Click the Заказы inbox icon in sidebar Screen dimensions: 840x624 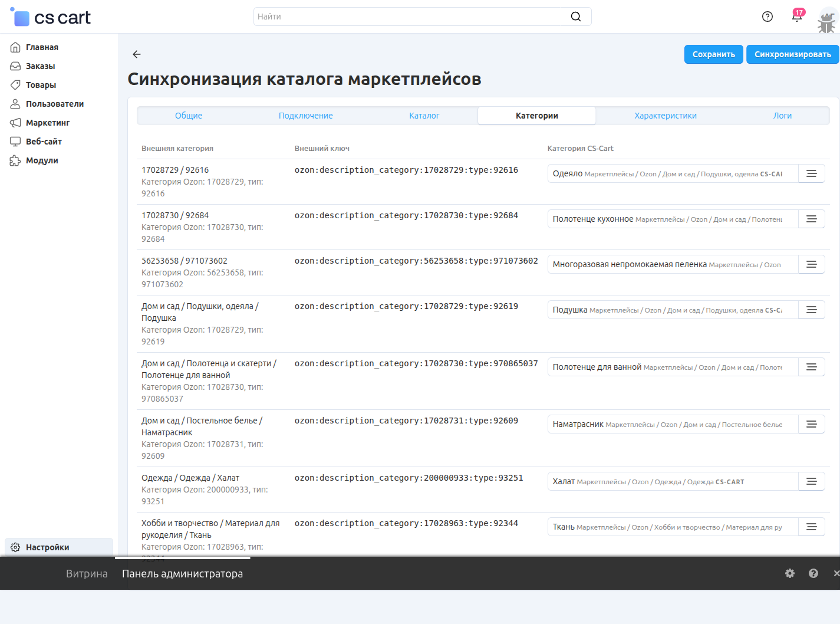[x=15, y=66]
